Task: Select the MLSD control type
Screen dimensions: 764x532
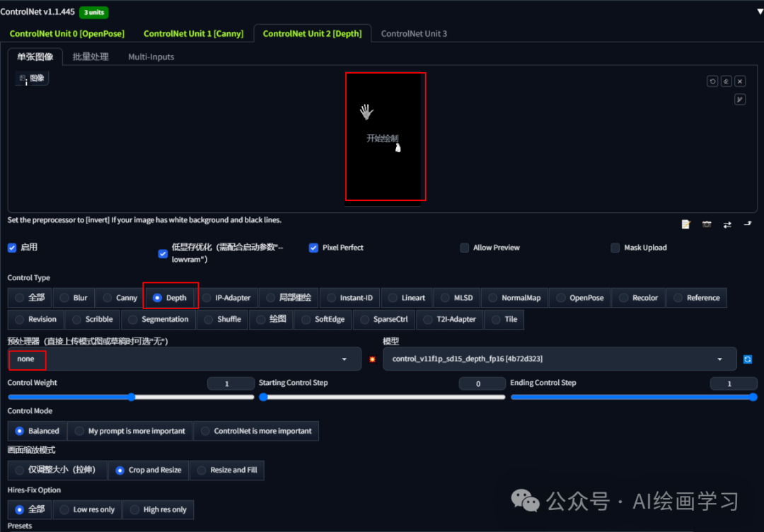Action: pyautogui.click(x=456, y=298)
